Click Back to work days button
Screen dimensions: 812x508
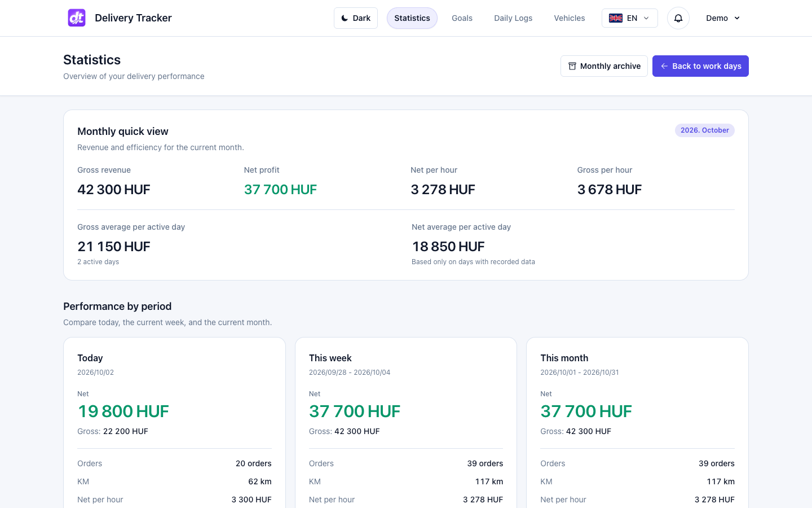(x=700, y=66)
